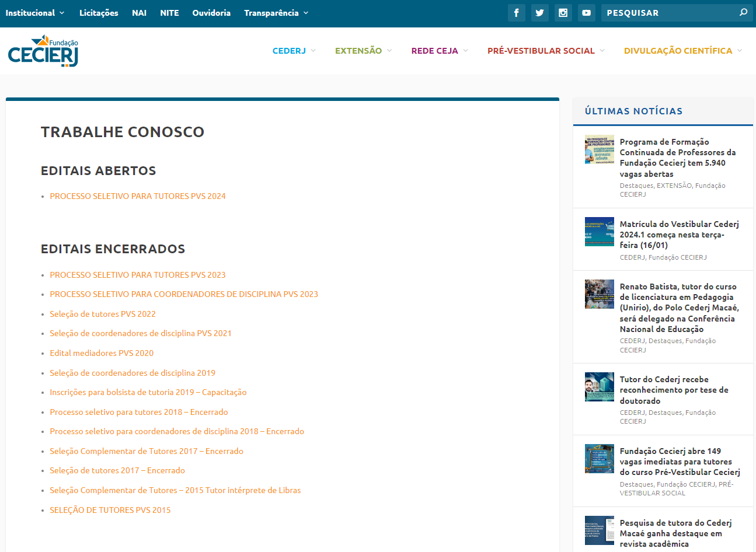The width and height of the screenshot is (756, 552).
Task: Click the Fundação CECIERJ logo
Action: 43,51
